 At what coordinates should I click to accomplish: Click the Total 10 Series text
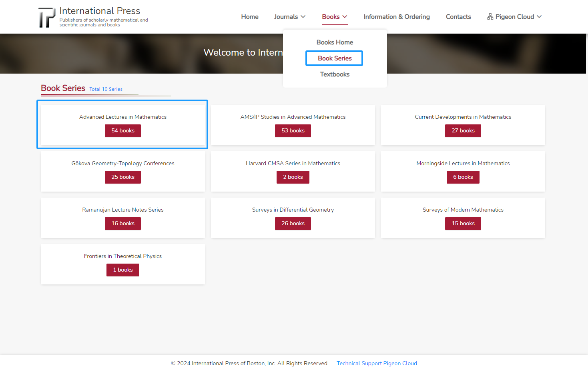(106, 89)
